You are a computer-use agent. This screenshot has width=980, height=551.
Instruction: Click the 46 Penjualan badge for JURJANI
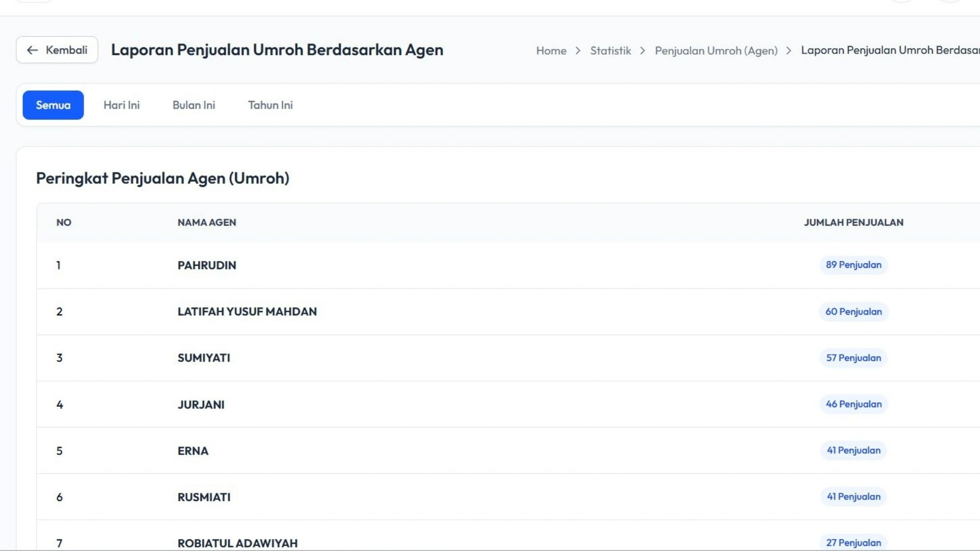853,404
